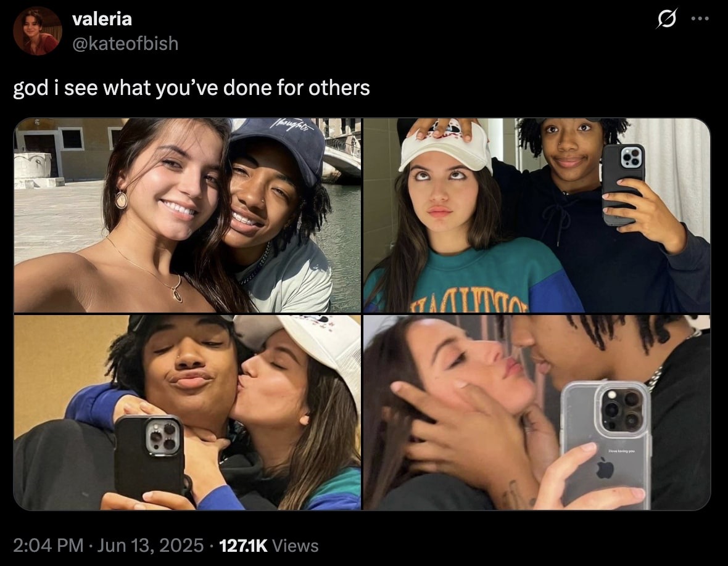Click the clear-cased iPhone in kissing photo
Image resolution: width=728 pixels, height=566 pixels.
605,445
